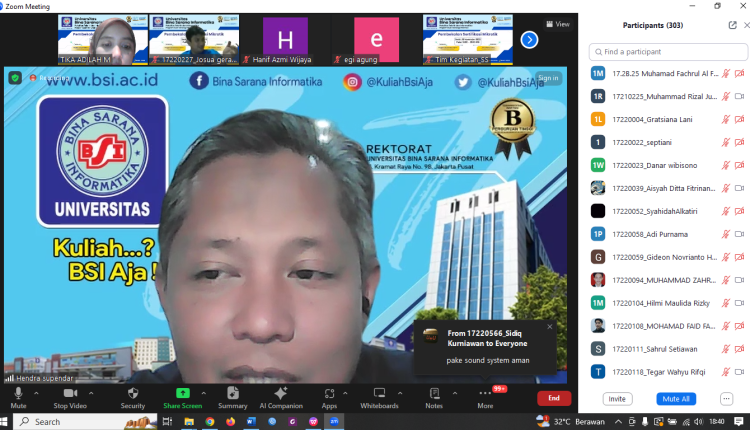Open Firefox from the taskbar
750x430 pixels.
pyautogui.click(x=231, y=421)
